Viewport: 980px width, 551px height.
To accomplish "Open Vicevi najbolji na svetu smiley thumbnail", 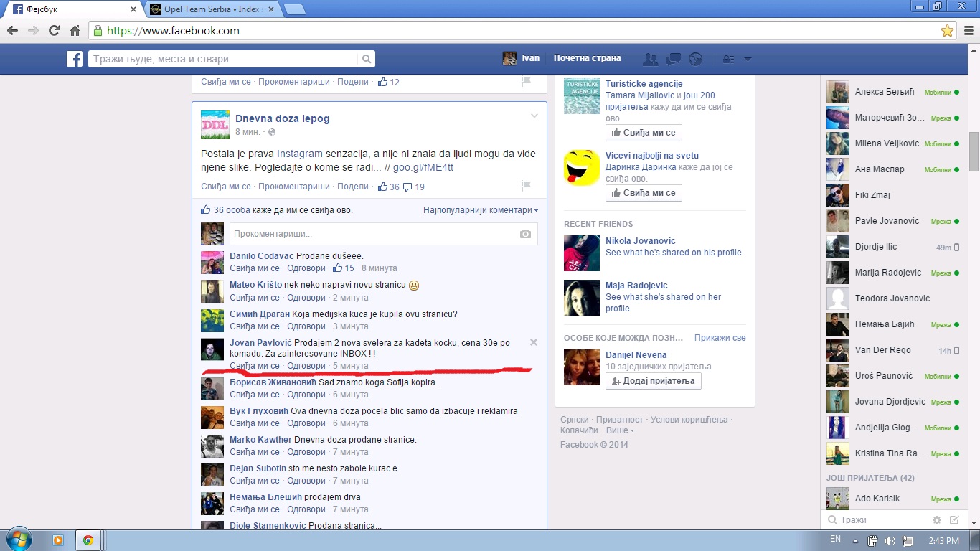I will click(x=582, y=168).
